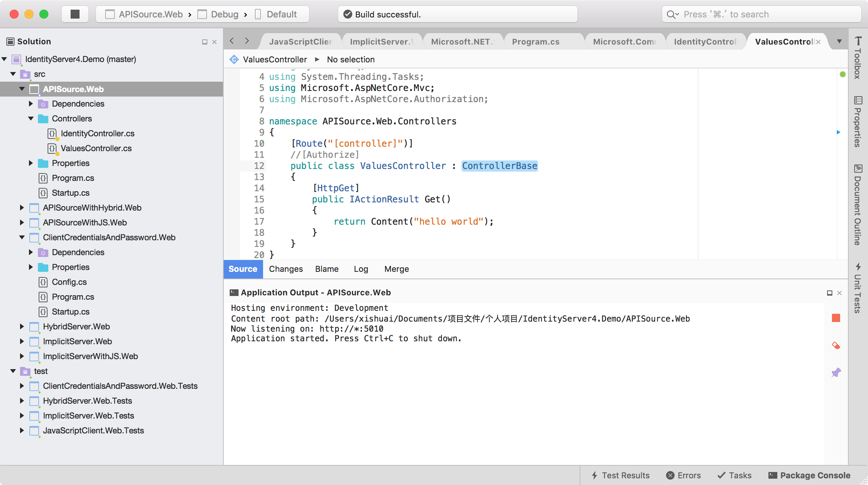Toggle the //[Authorize] commented line
868x485 pixels.
324,154
